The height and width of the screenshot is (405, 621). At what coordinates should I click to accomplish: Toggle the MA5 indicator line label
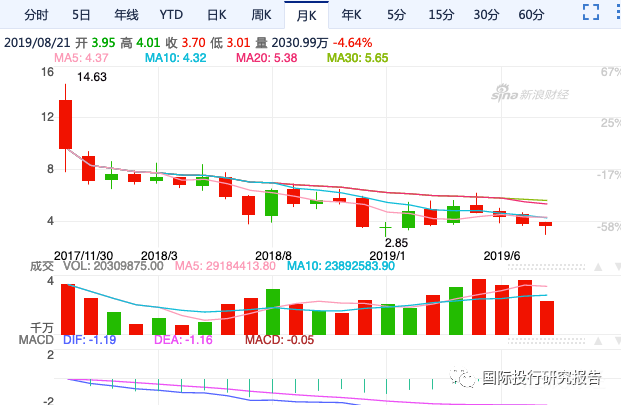click(80, 59)
